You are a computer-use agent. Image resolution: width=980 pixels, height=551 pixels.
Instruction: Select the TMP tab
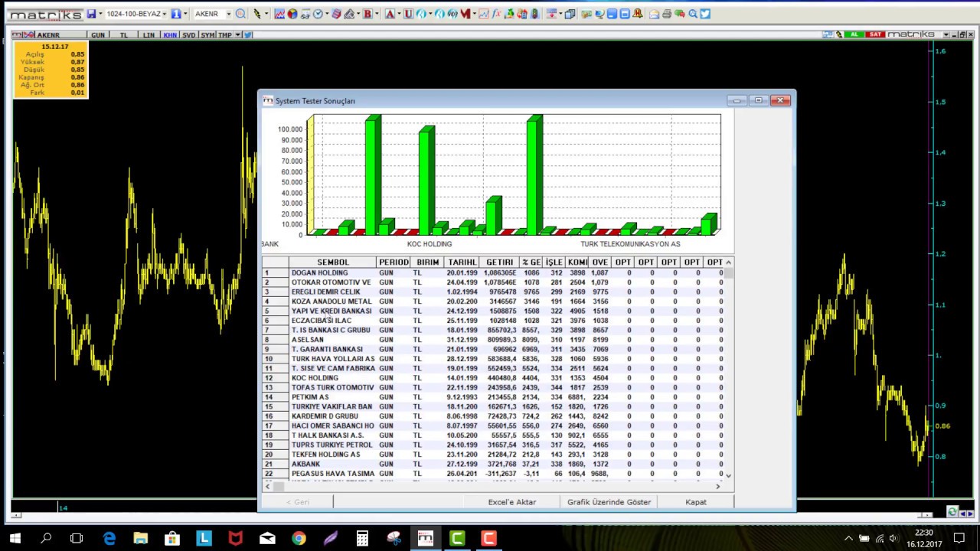225,35
